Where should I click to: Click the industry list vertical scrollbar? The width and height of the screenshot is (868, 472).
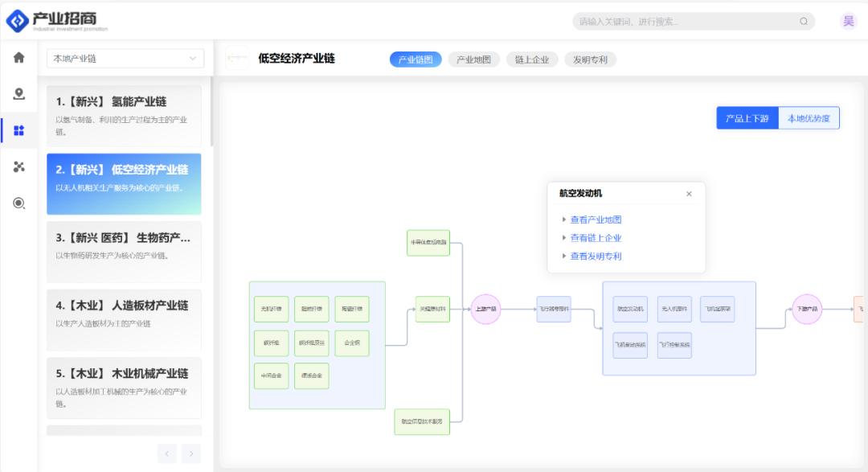212,113
